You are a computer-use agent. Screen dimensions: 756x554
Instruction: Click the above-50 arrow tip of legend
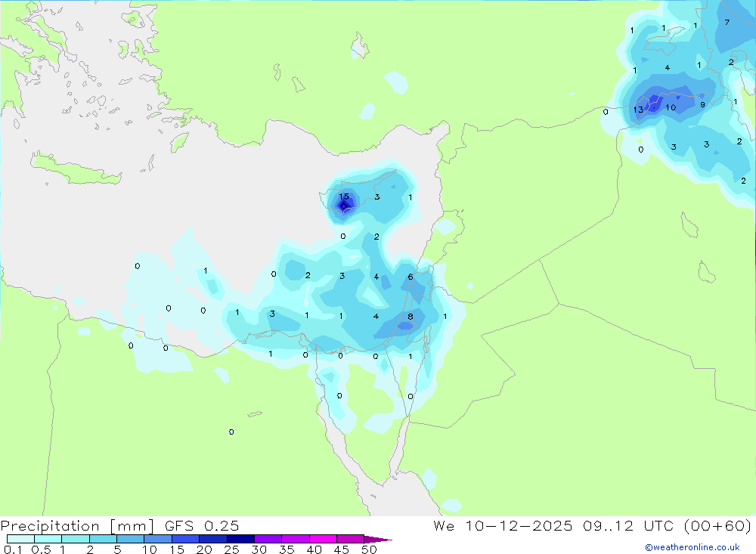(x=377, y=539)
